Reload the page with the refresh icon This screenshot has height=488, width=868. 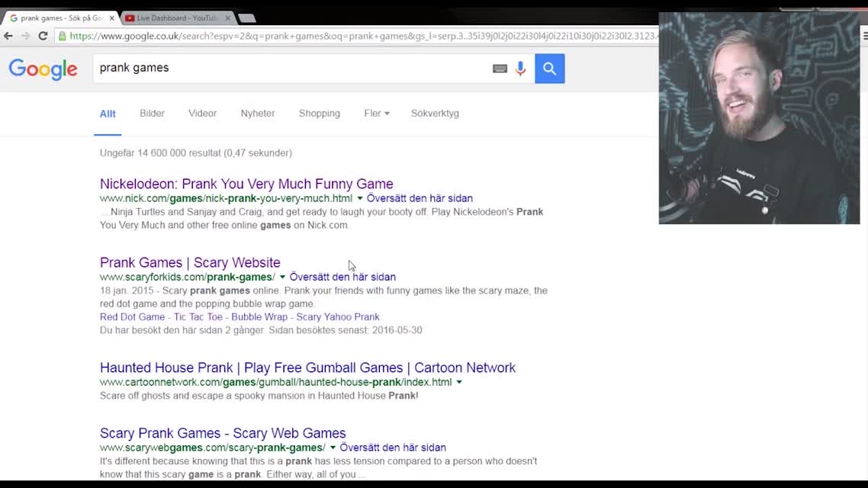[43, 36]
